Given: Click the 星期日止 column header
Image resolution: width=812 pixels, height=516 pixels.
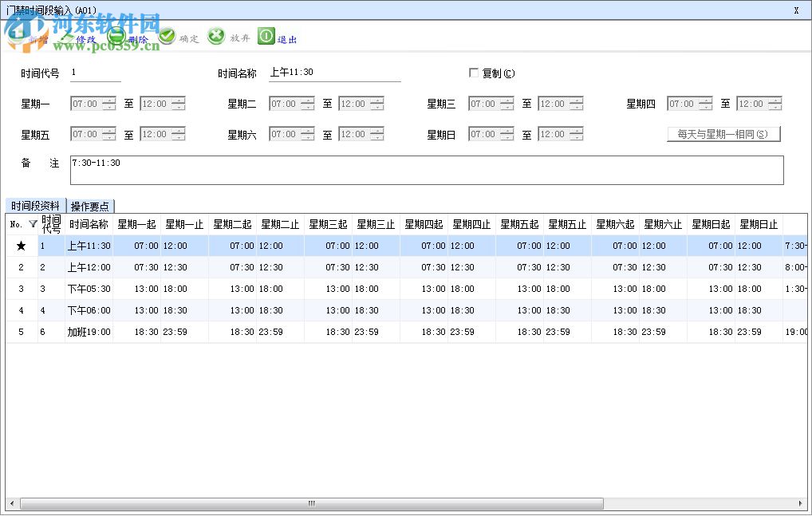Looking at the screenshot, I should point(759,224).
